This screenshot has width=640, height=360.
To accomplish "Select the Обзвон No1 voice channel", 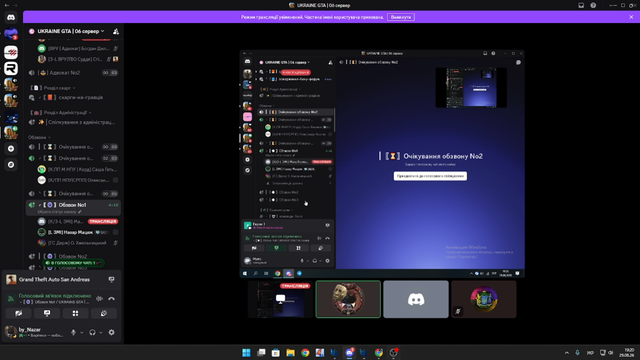I will [x=73, y=205].
